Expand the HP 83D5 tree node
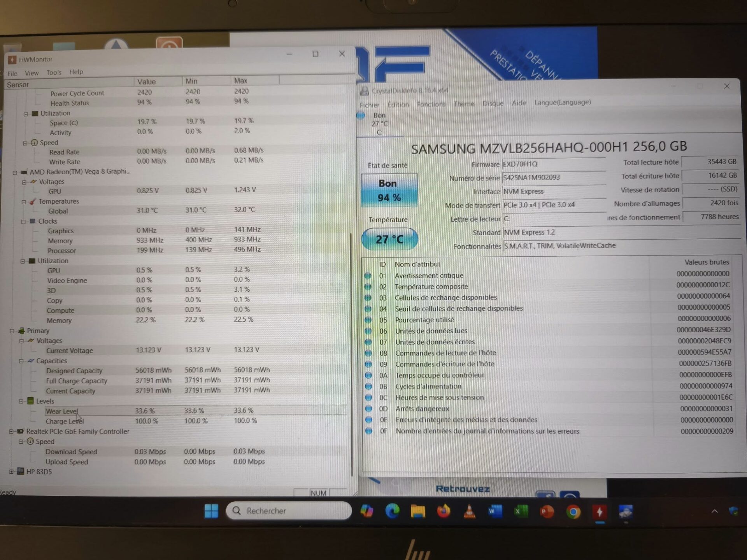The height and width of the screenshot is (560, 747). pos(11,472)
